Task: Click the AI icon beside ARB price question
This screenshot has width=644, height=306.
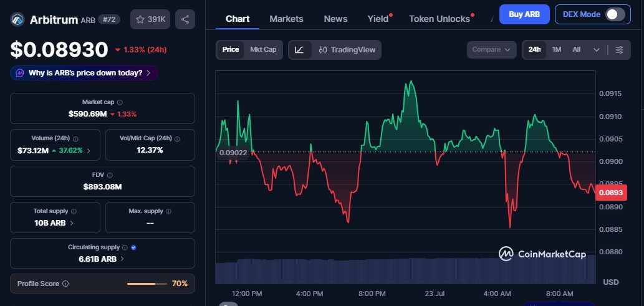Action: 20,73
